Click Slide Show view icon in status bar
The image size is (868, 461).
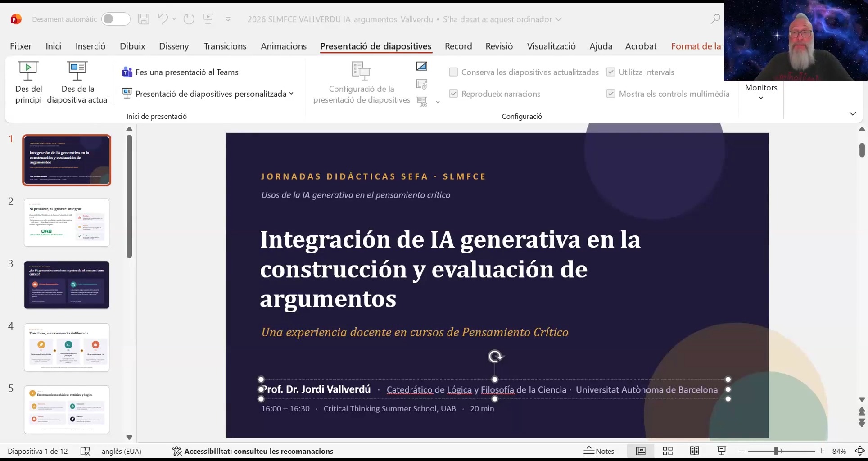[721, 451]
